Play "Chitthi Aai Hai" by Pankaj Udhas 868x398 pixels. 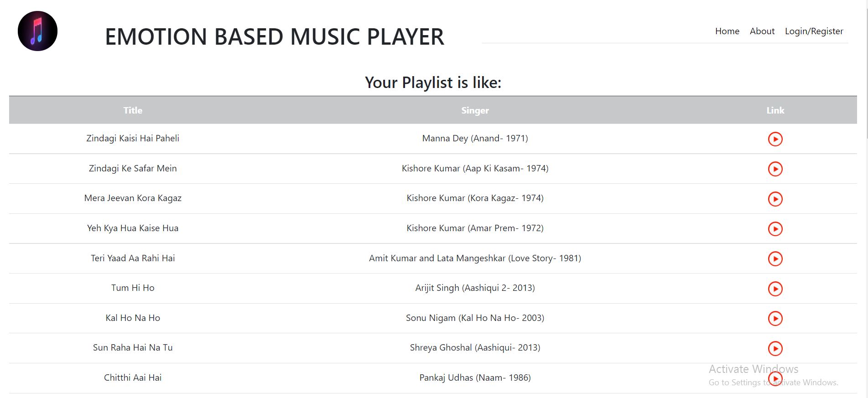775,378
